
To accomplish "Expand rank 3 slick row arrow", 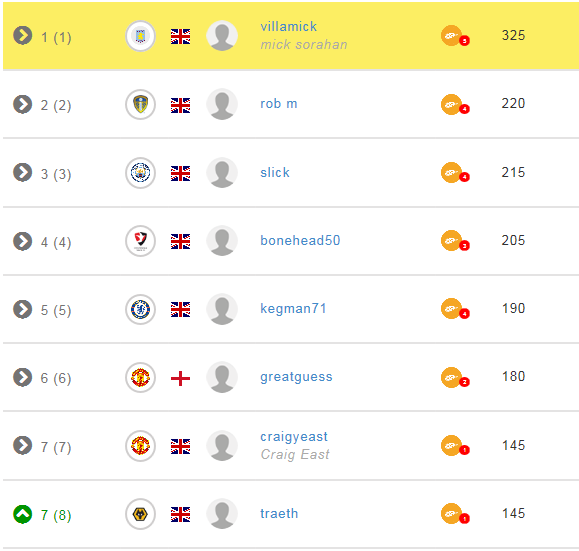I will pos(23,172).
